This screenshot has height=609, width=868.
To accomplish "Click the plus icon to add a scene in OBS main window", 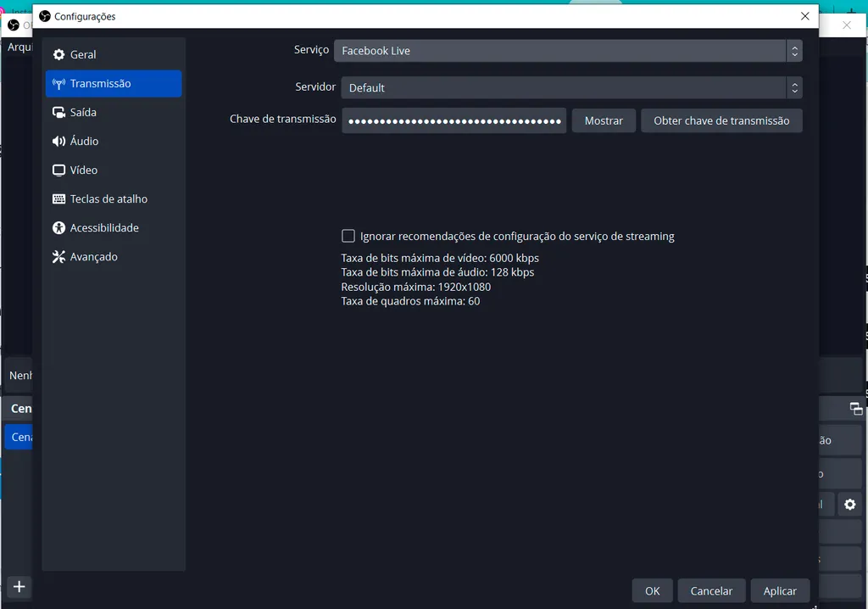I will click(x=19, y=586).
